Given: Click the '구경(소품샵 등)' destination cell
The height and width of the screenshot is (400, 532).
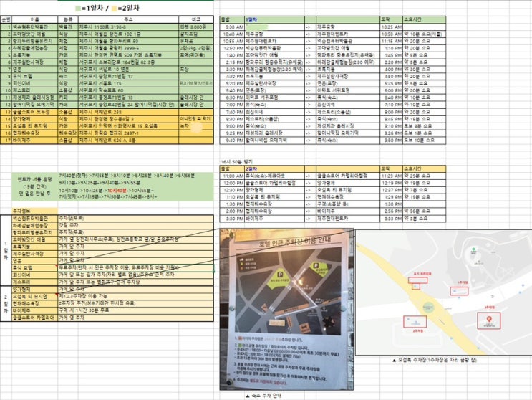Looking at the screenshot, I should 348,204.
